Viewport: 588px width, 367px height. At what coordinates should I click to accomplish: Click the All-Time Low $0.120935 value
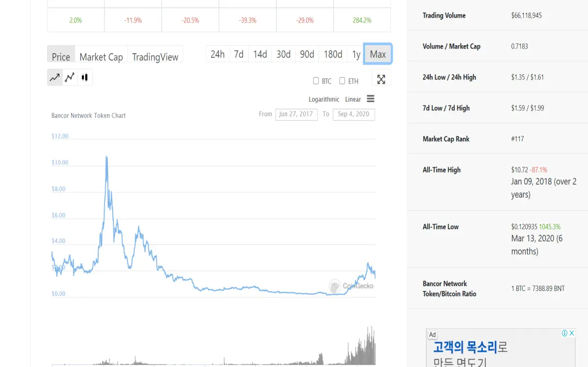pyautogui.click(x=524, y=227)
